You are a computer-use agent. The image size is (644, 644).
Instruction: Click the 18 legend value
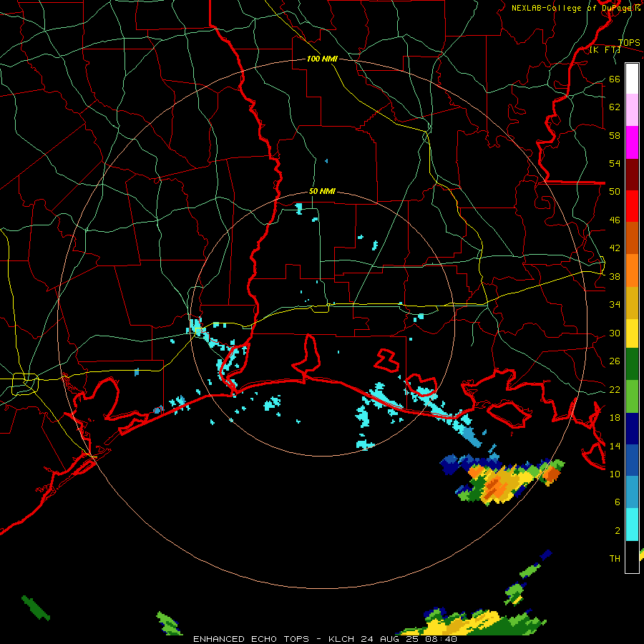[615, 418]
